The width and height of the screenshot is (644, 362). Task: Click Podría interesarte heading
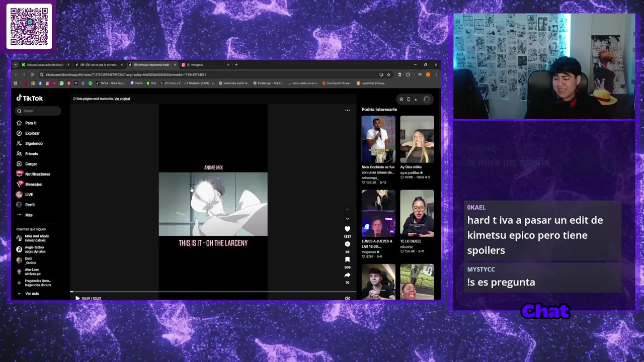tap(379, 109)
